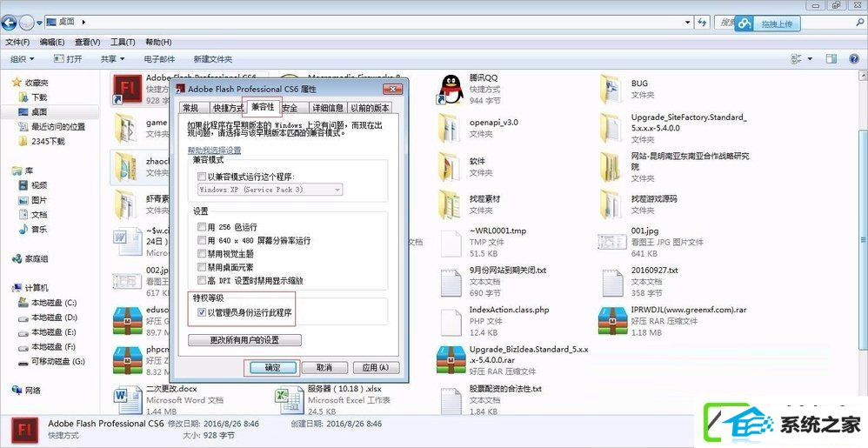Viewport: 868px width, 448px height.
Task: Select the 二次更改.docx Word icon
Action: pos(126,401)
